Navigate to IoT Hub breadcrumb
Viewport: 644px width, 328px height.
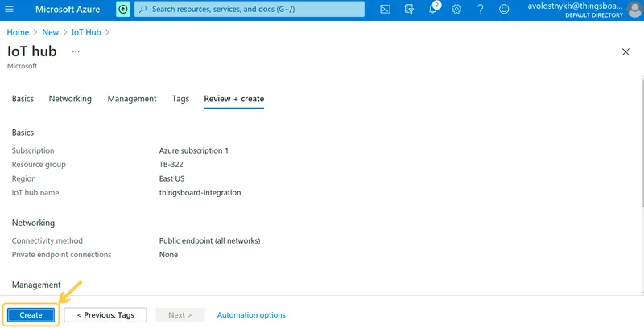[x=86, y=32]
